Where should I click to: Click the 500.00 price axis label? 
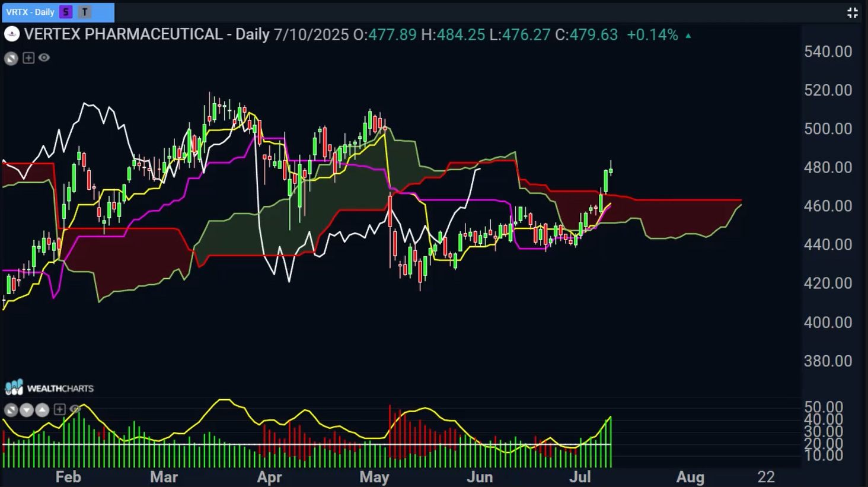(828, 129)
